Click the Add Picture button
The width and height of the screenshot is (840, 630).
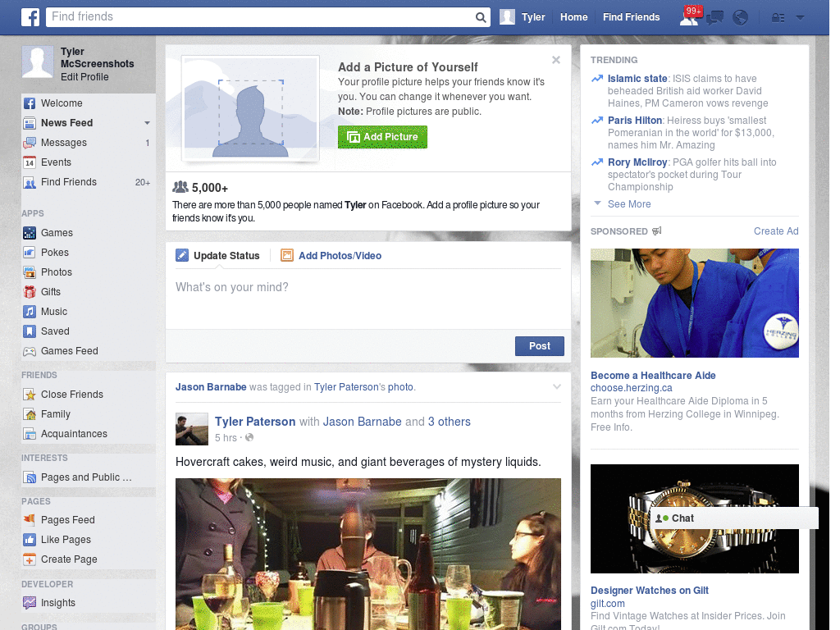(x=382, y=137)
